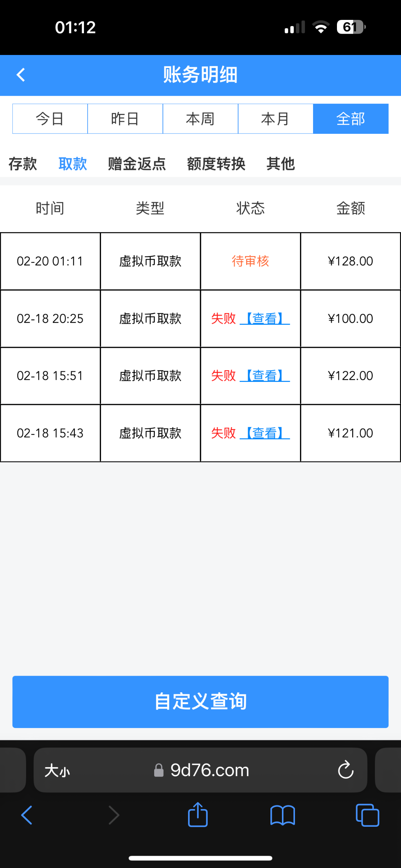This screenshot has height=868, width=401.
Task: Tap the back arrow in the blue header
Action: click(21, 75)
